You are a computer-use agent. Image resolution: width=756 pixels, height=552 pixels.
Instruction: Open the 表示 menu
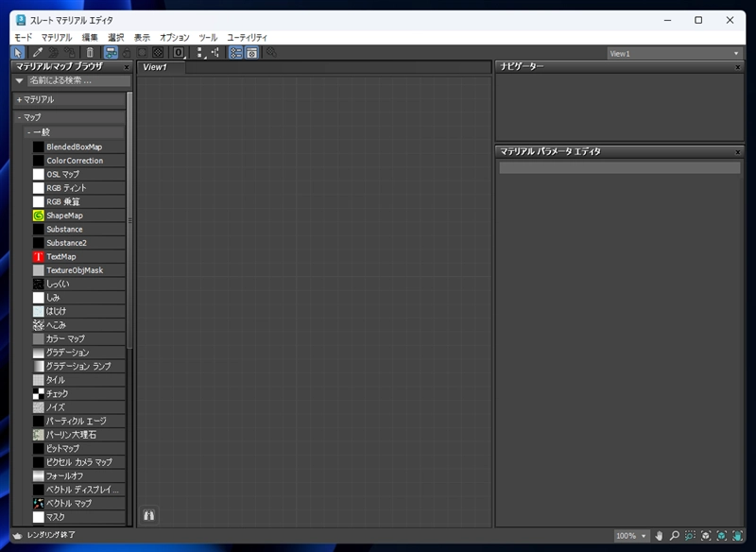pyautogui.click(x=142, y=37)
